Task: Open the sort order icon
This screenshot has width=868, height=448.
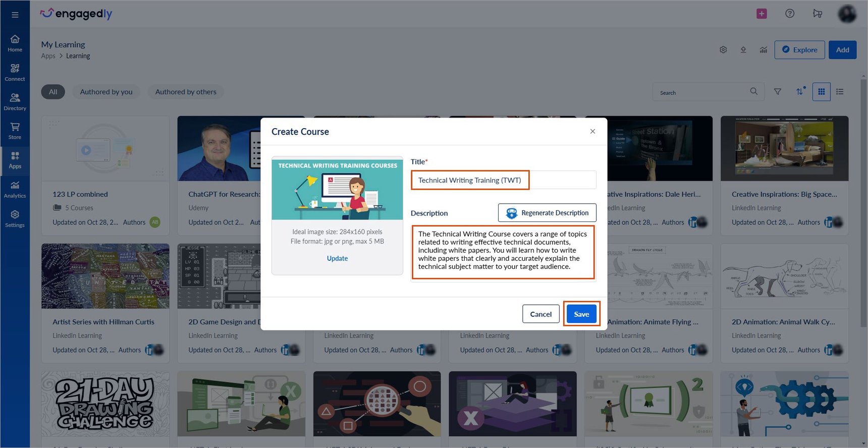Action: click(800, 91)
